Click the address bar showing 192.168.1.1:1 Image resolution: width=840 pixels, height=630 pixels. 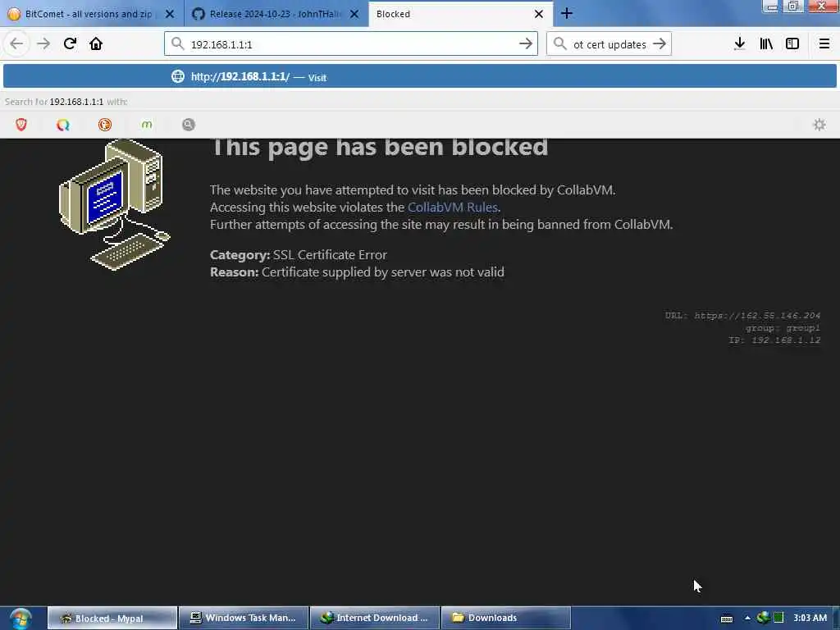351,44
